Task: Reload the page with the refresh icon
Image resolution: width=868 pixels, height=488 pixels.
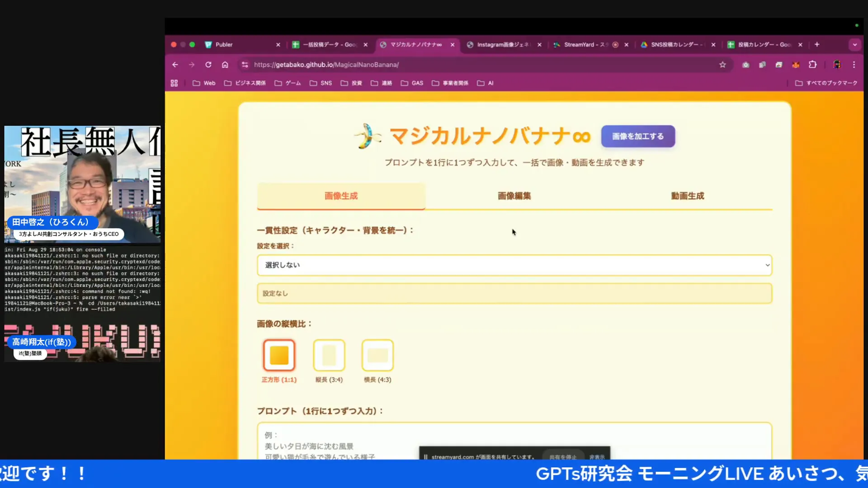Action: point(208,65)
